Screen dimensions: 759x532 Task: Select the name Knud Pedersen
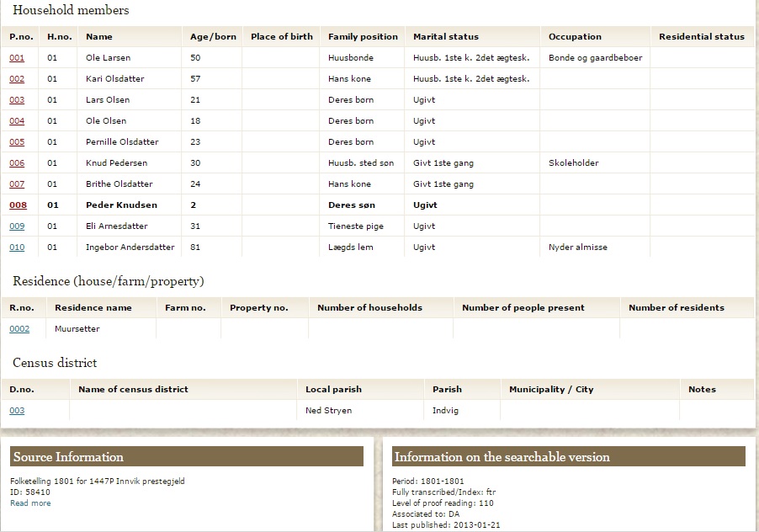(x=116, y=163)
